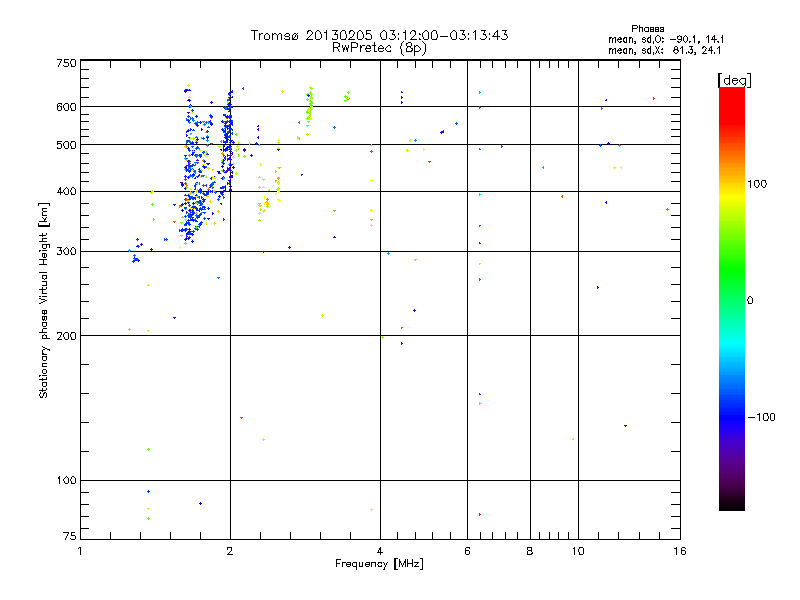The image size is (800, 600).
Task: Click the x-axis tick label '6'
Action: coord(467,551)
